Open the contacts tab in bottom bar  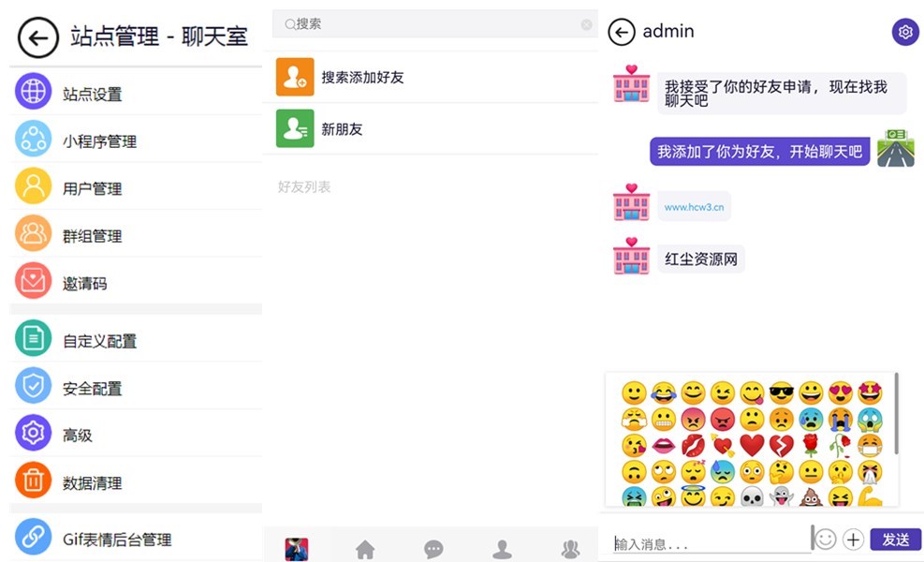pos(502,550)
